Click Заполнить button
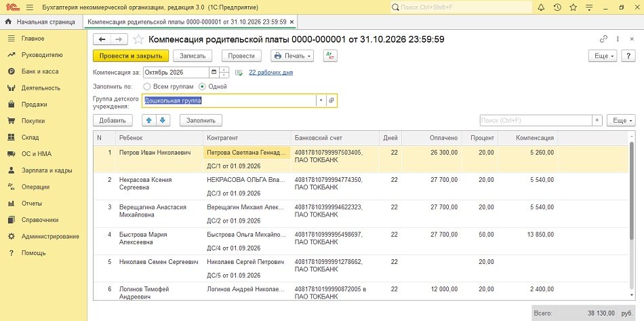Screen dimensions: 644x321 (x=201, y=120)
